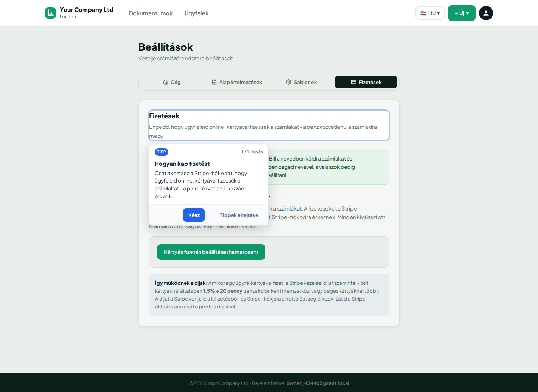Click the Kezelje számlázórendszere beállításait subtitle
The width and height of the screenshot is (538, 392).
pos(185,59)
